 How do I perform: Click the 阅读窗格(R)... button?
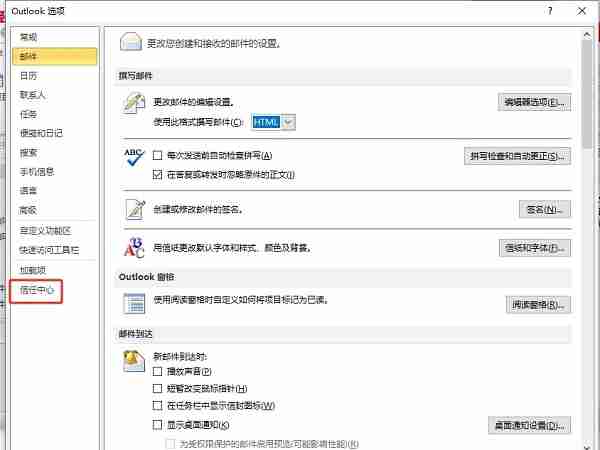click(538, 305)
